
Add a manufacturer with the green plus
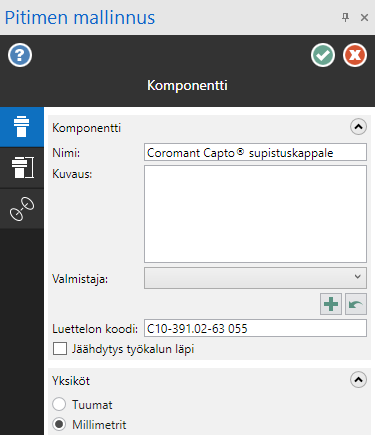[331, 304]
